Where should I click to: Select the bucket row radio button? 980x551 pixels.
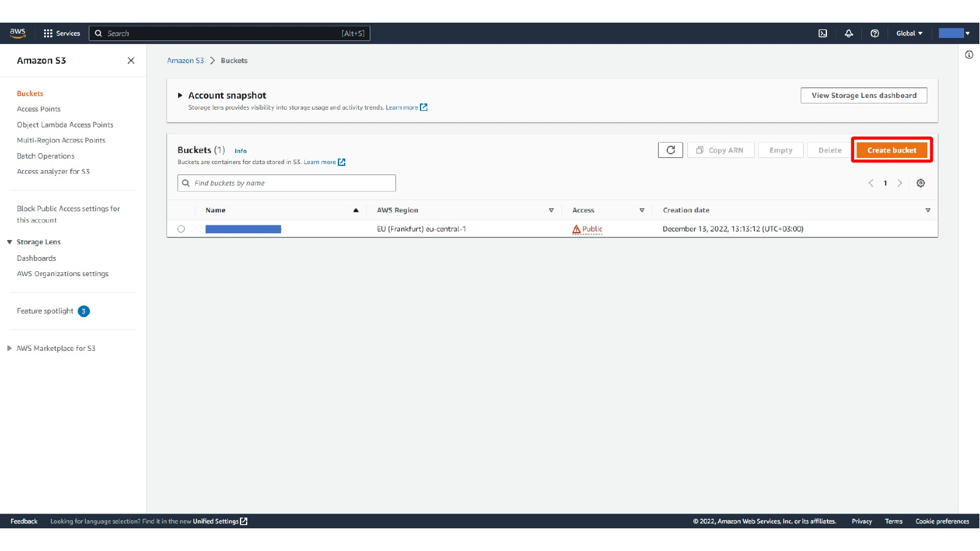181,229
